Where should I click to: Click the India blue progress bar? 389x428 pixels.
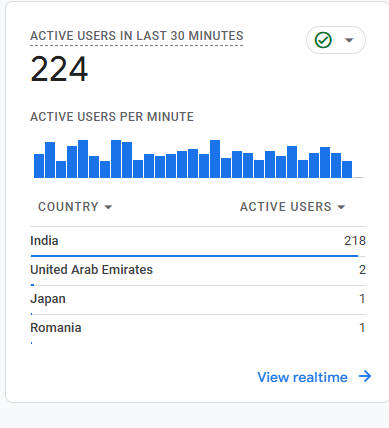194,256
